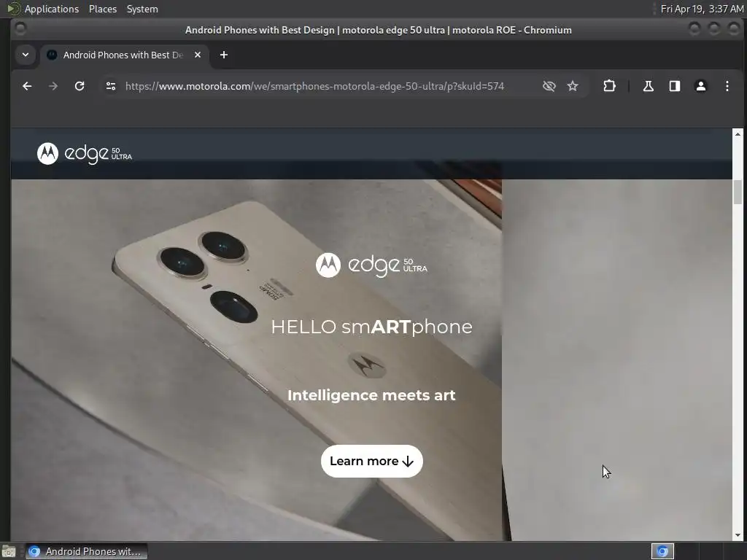
Task: Click the tracking protection eye icon
Action: 549,86
